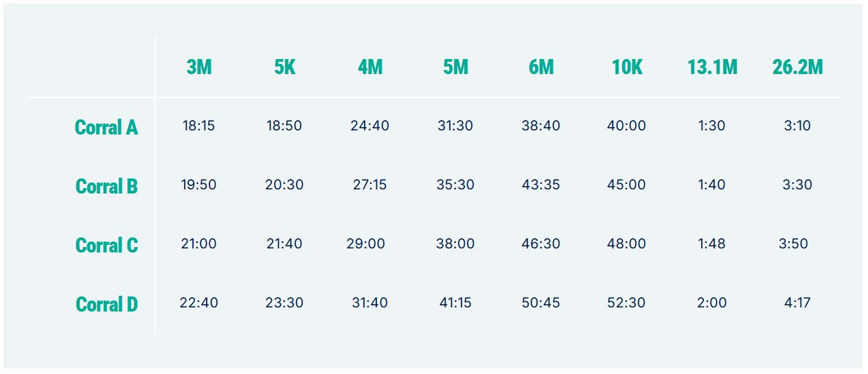
Task: Select Corral C half marathon time 1:48
Action: coord(711,244)
